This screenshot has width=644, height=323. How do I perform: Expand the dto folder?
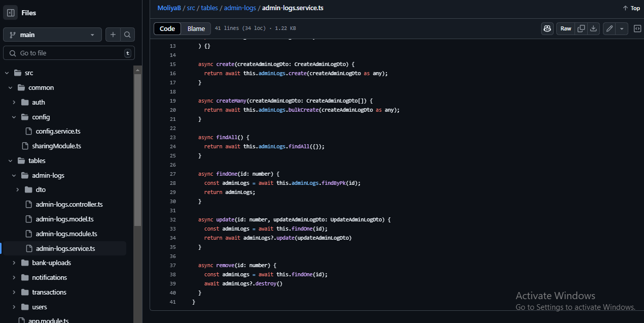18,189
